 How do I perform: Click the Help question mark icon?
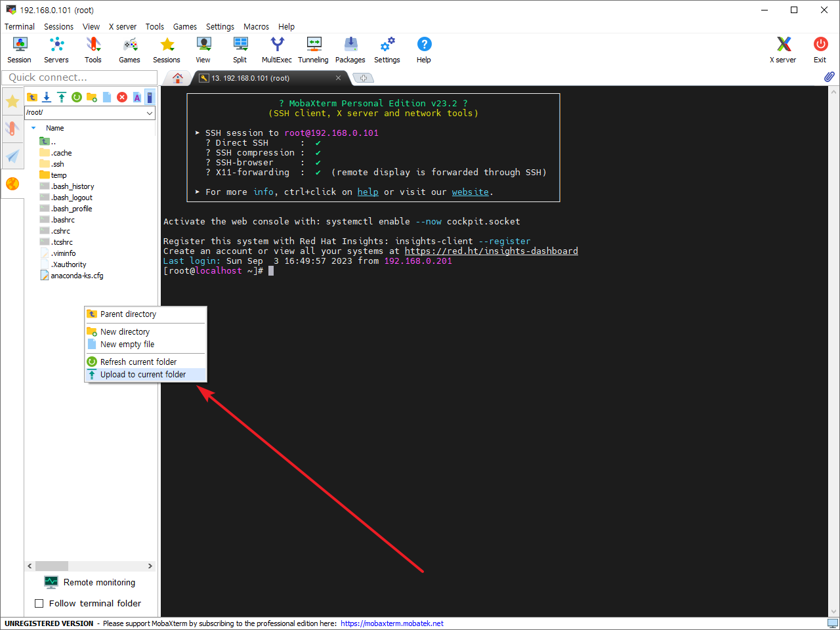424,50
